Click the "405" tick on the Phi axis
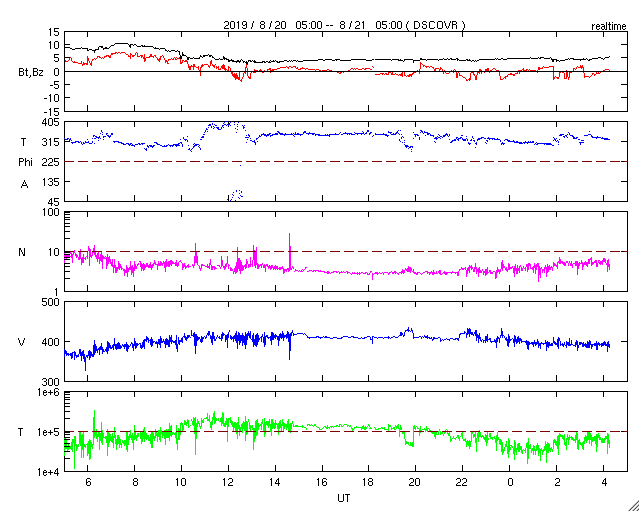 [51, 122]
